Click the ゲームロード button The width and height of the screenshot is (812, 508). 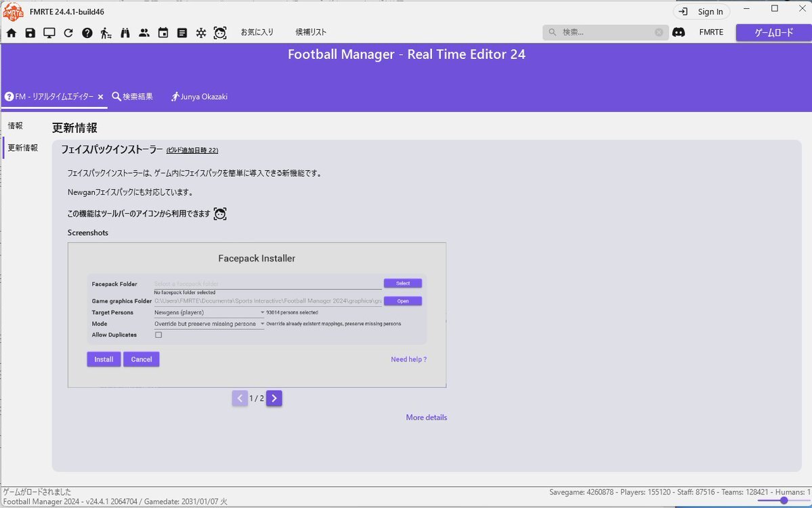click(x=773, y=32)
